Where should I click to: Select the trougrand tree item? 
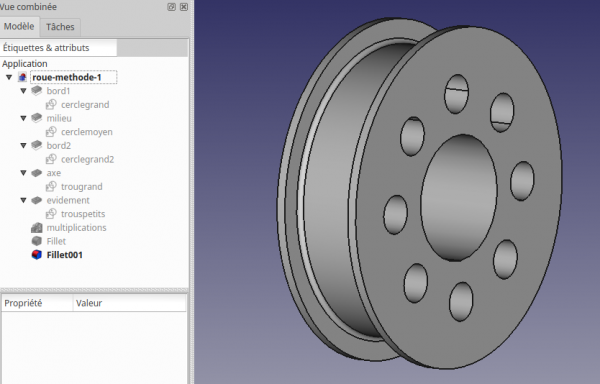tap(82, 187)
